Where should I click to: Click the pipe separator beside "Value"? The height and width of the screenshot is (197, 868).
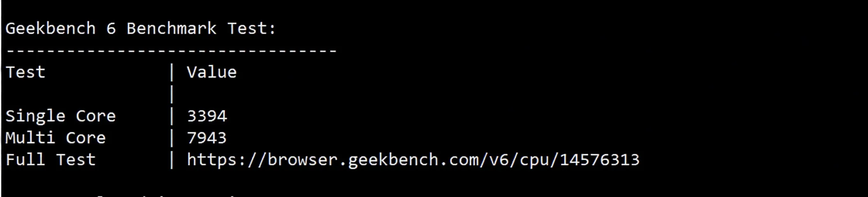point(172,73)
